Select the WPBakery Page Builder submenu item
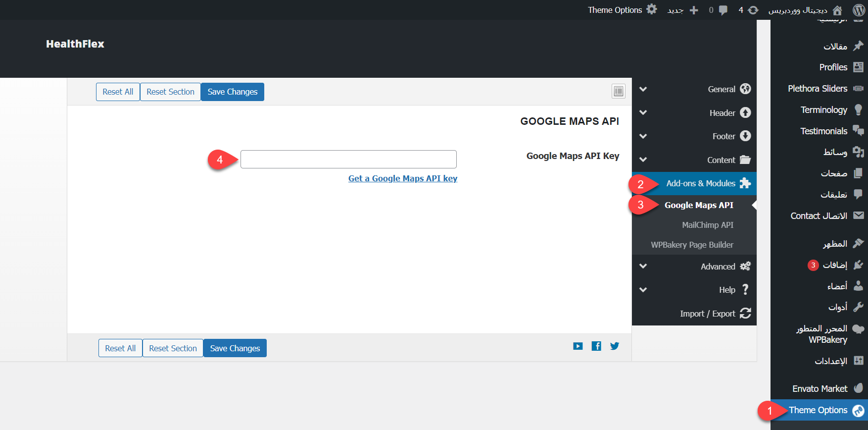868x430 pixels. 692,245
